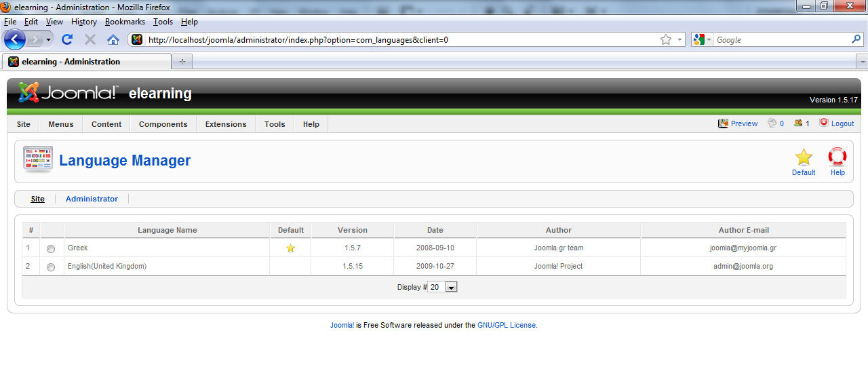Click the version 1.5.7 cell
The image size is (868, 365).
pyautogui.click(x=353, y=248)
